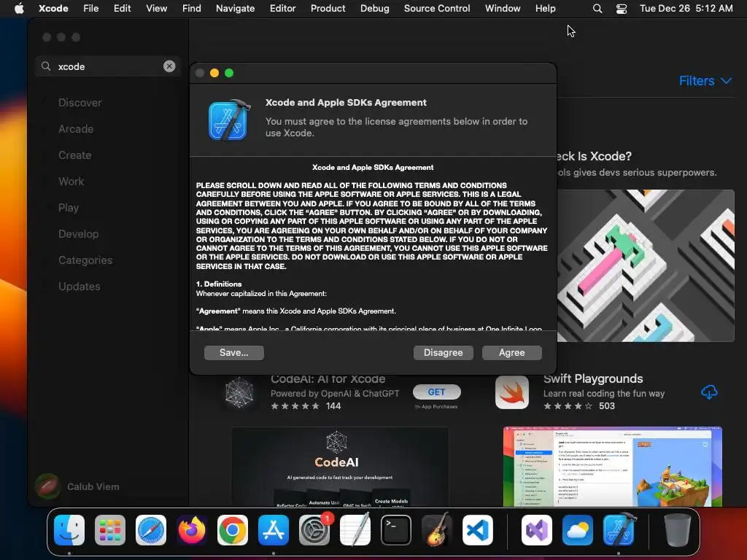Viewport: 747px width, 560px height.
Task: Open Spotlight search in menu bar
Action: click(x=597, y=9)
